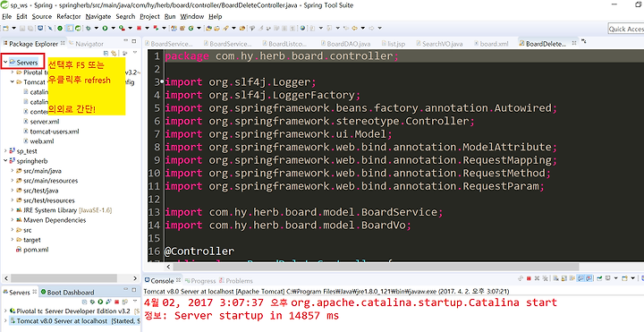Click the New file toolbar icon
The height and width of the screenshot is (332, 644).
coord(5,28)
